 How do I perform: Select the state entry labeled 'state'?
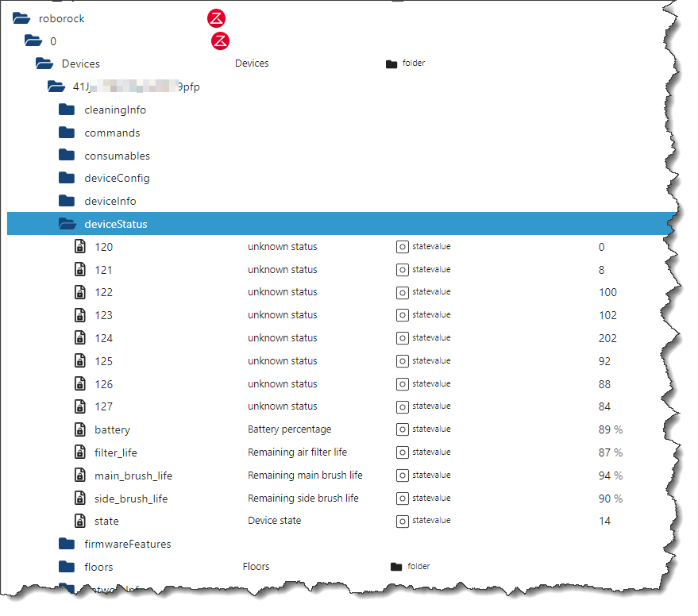pos(106,522)
